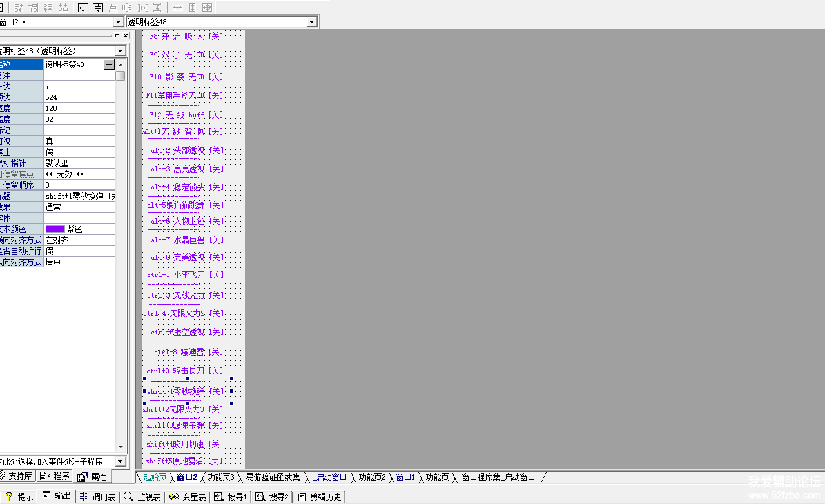Image resolution: width=825 pixels, height=504 pixels.
Task: Show the 输出 bottom panel
Action: tap(57, 496)
